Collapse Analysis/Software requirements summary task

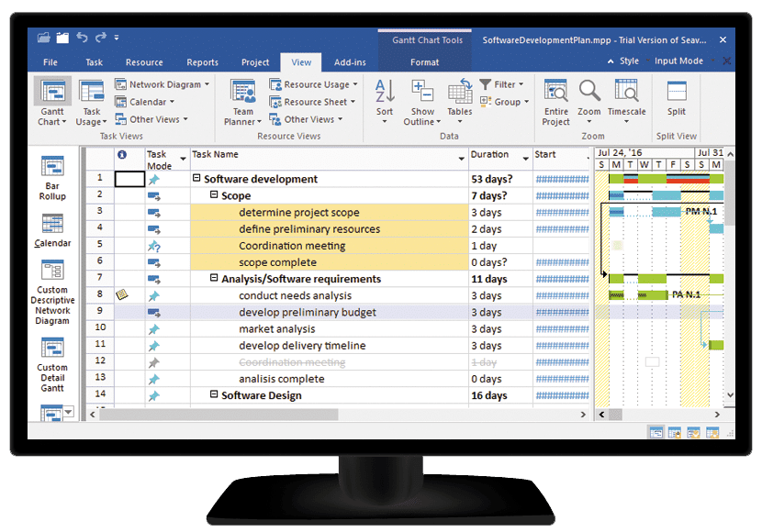coord(214,278)
